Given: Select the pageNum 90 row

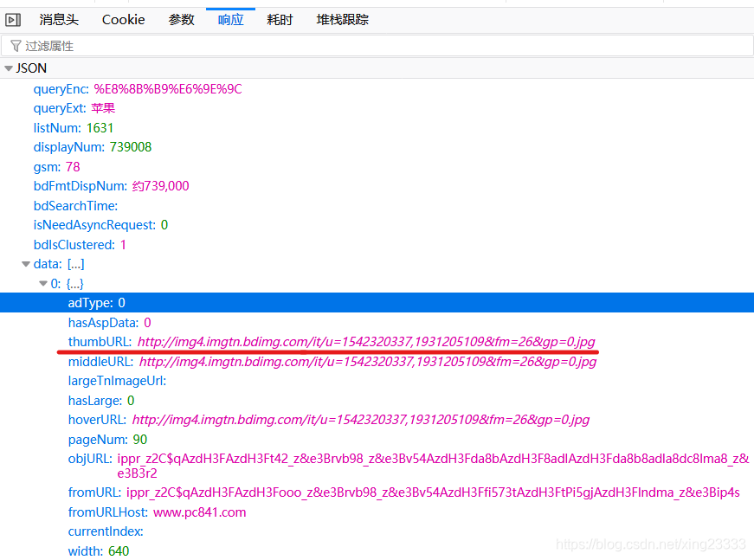Looking at the screenshot, I should click(377, 440).
